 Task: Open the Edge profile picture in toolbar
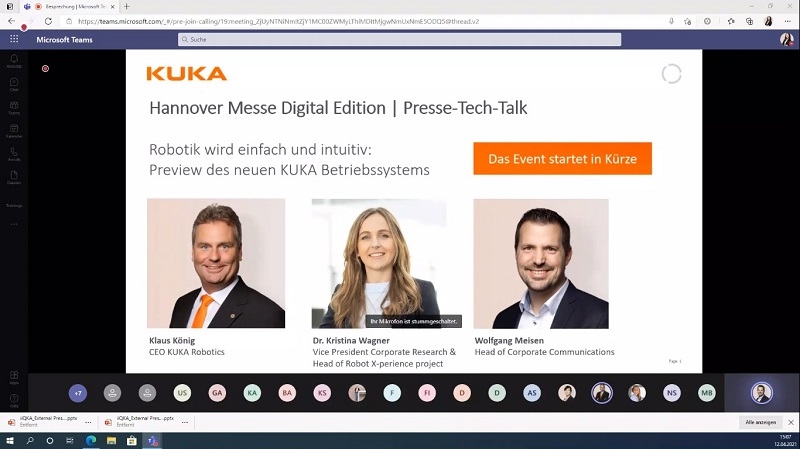[x=768, y=21]
